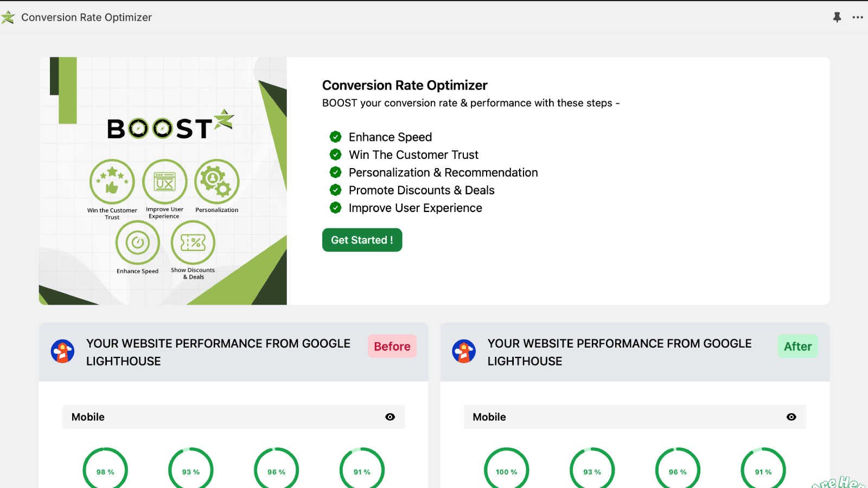
Task: Click the Get Started button
Action: click(x=362, y=240)
